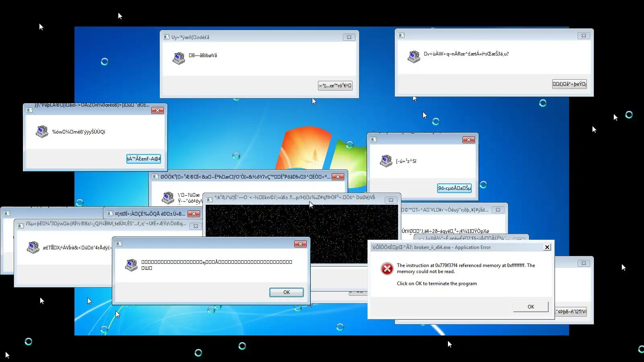This screenshot has width=644, height=362.
Task: Click the title bar icon of the 'i%µ=þÉ' dialog
Action: 21,226
